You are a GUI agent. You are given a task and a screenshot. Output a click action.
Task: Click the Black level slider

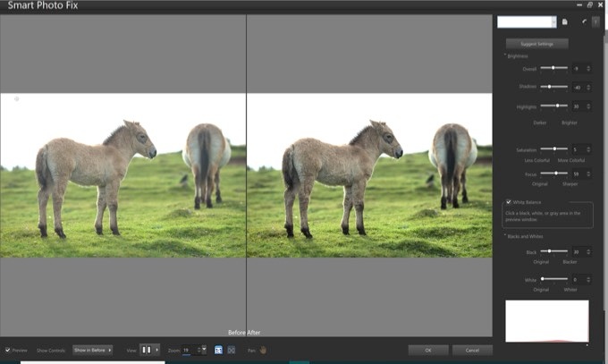point(553,251)
